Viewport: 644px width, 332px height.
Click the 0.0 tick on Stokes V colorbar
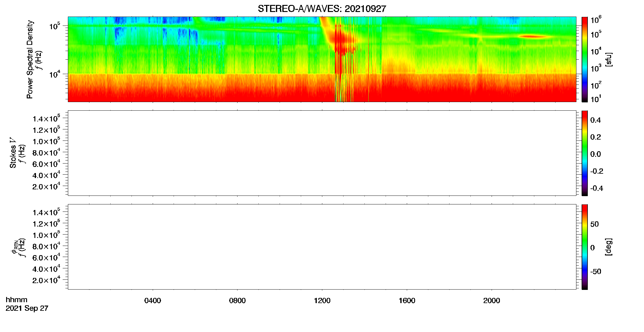(595, 154)
